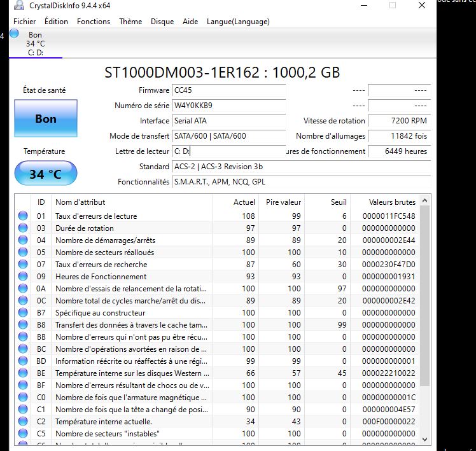Click the scroll up arrow of attribute list
476x451 pixels.
[x=424, y=200]
